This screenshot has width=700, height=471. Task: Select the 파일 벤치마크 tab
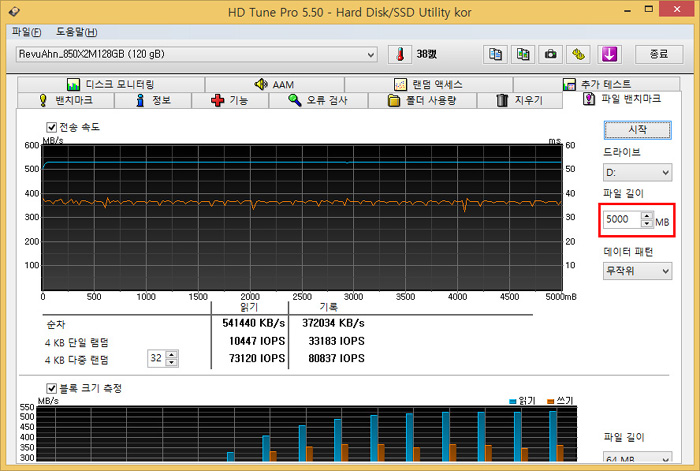(x=622, y=99)
